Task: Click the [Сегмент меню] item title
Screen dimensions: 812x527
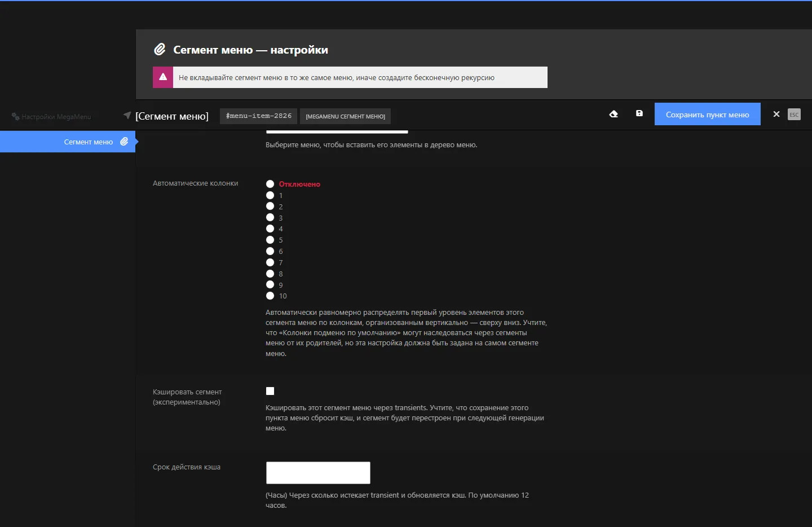Action: point(172,116)
